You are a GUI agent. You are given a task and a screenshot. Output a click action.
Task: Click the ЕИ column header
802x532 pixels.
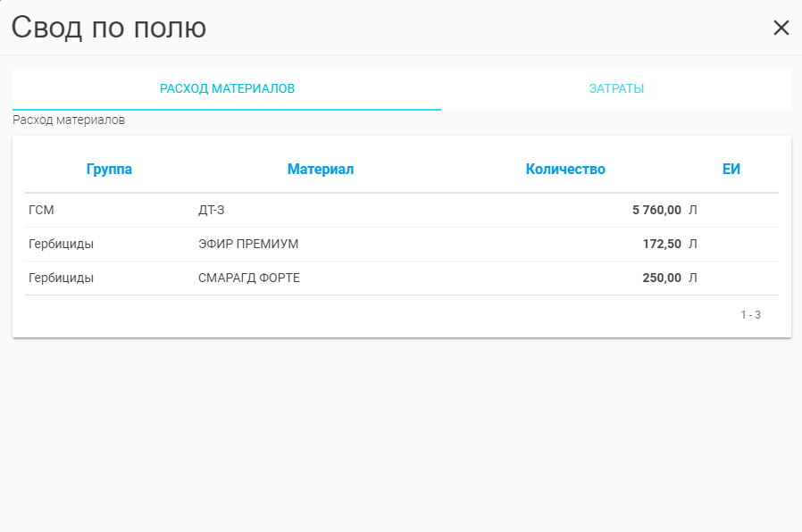[731, 170]
